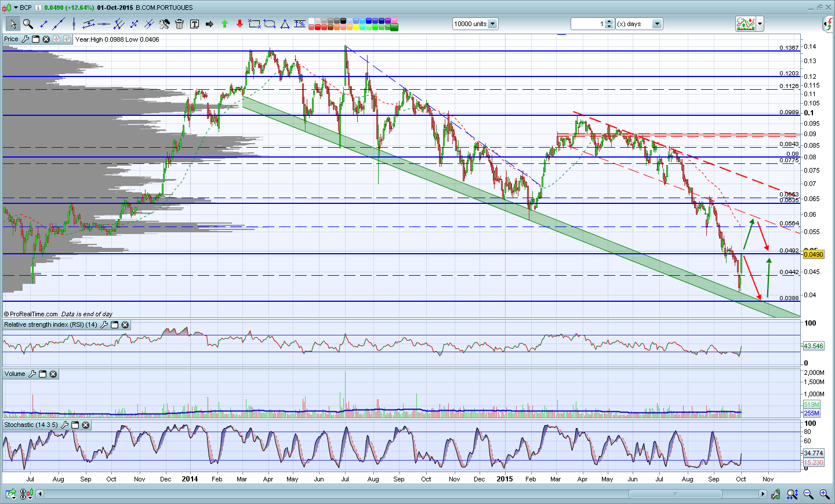
Task: Click the horizontal chart scrollbar thumb
Action: click(675, 494)
